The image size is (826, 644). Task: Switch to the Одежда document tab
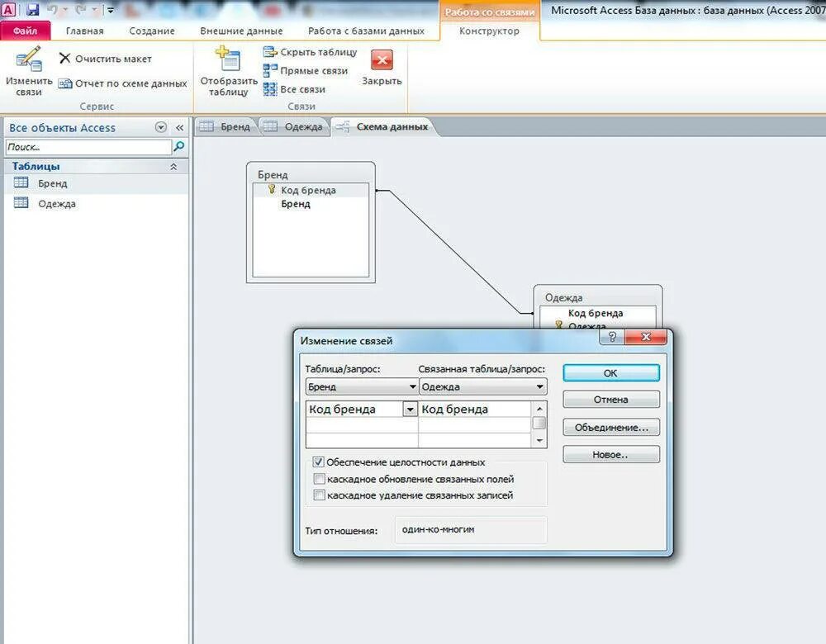[293, 126]
